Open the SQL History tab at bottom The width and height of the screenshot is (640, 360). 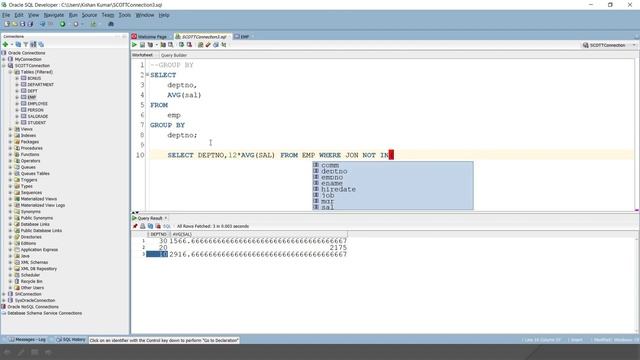pos(71,340)
